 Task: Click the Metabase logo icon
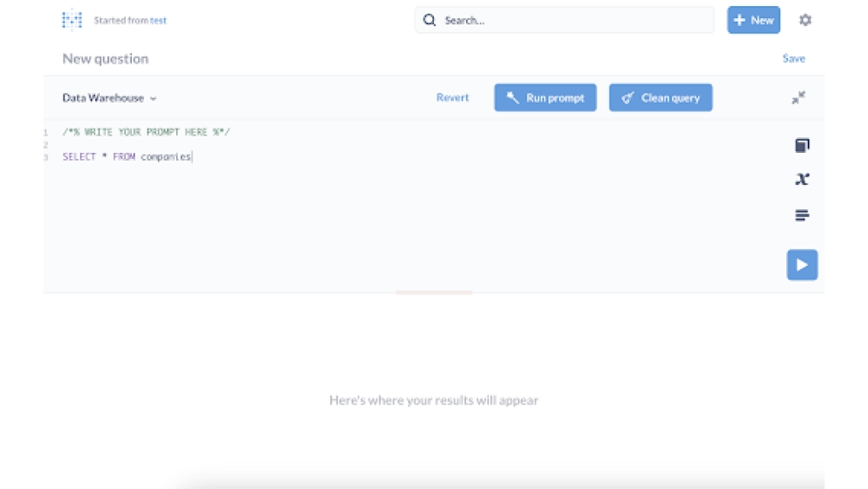pyautogui.click(x=72, y=21)
